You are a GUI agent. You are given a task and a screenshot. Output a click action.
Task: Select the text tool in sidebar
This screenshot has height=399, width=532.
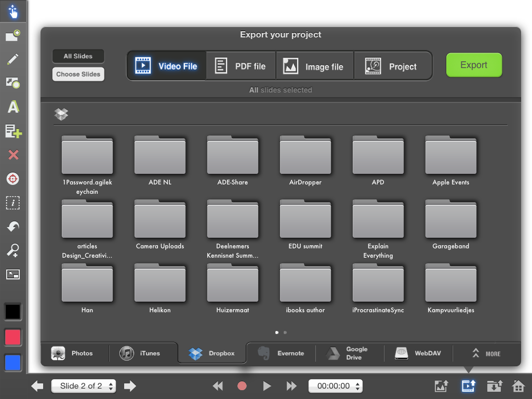pos(13,107)
